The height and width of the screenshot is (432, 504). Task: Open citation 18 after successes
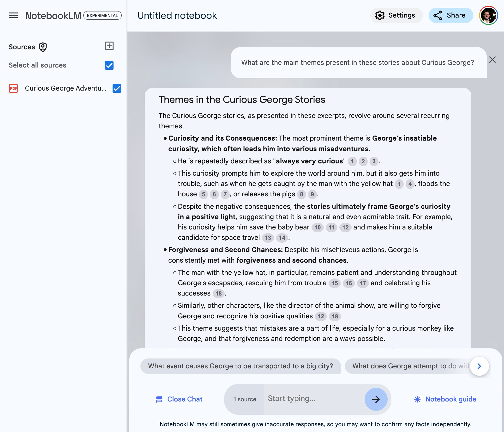coord(218,294)
